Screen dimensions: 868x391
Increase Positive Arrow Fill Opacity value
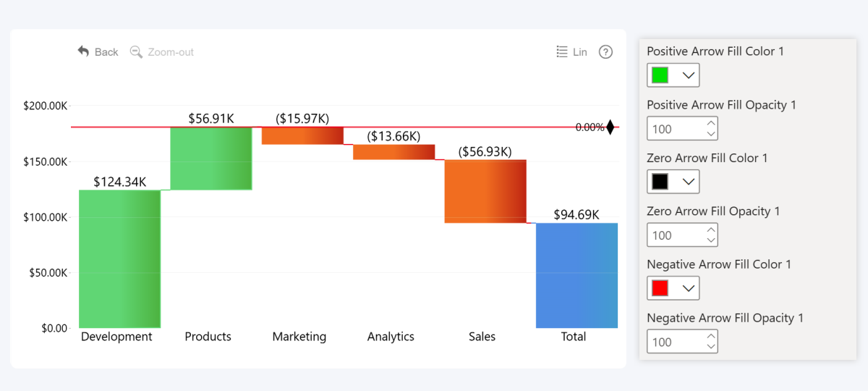pos(711,124)
